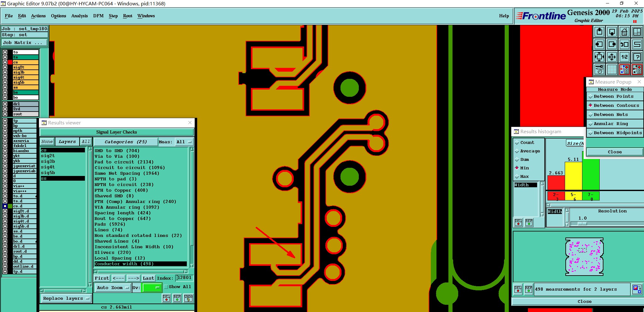This screenshot has width=644, height=312.
Task: Select Between Points measure mode
Action: pyautogui.click(x=615, y=96)
